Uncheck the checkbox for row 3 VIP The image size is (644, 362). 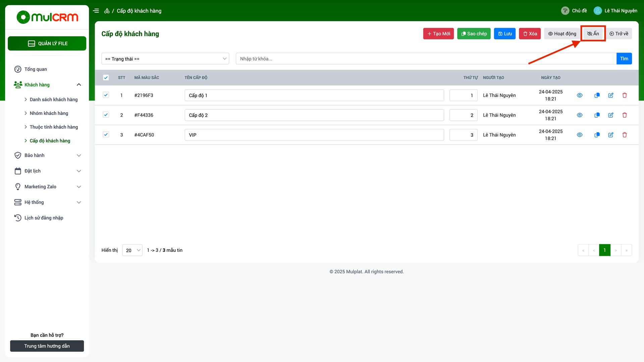pos(106,134)
